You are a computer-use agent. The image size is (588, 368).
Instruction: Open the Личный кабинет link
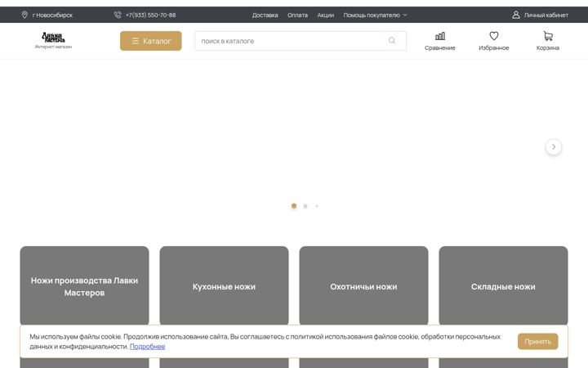pyautogui.click(x=546, y=15)
